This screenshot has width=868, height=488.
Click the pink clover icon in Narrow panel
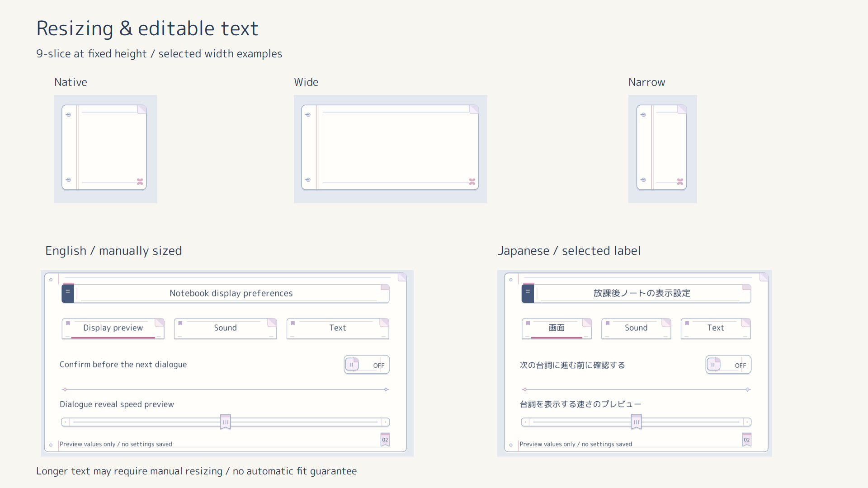(x=680, y=182)
